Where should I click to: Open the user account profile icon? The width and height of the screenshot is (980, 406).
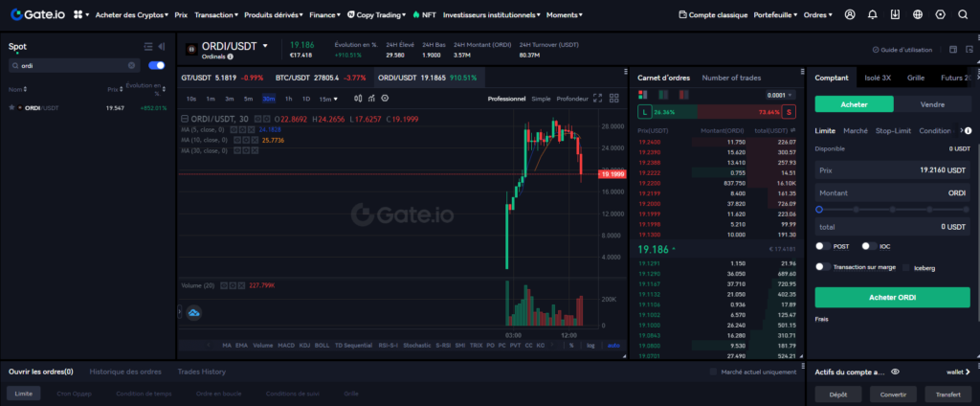(x=850, y=14)
